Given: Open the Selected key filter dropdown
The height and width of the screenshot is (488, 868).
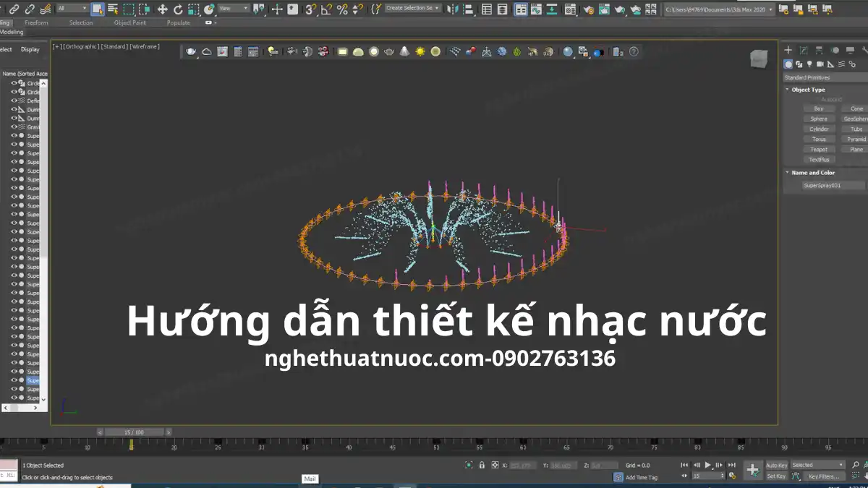Looking at the screenshot, I should click(817, 465).
